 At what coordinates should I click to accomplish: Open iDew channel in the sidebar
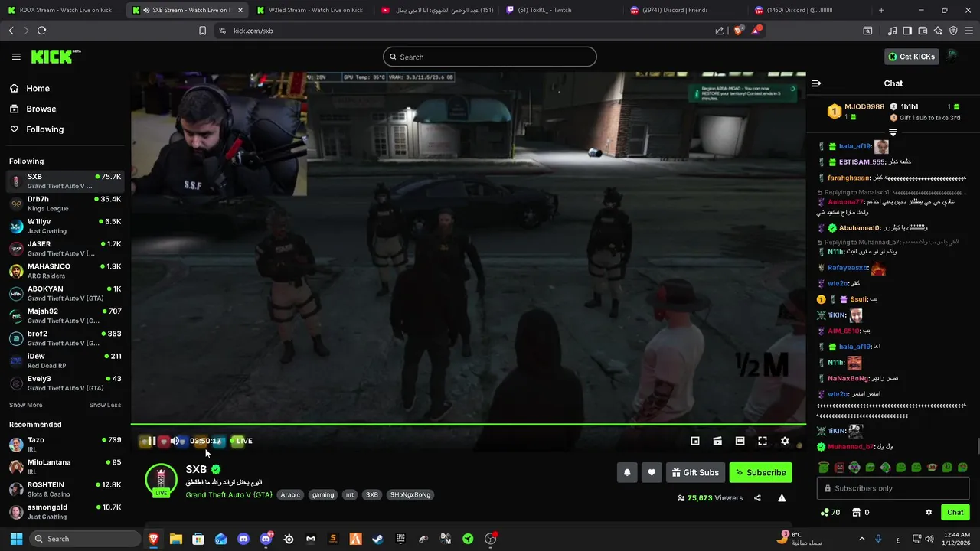[x=65, y=360]
